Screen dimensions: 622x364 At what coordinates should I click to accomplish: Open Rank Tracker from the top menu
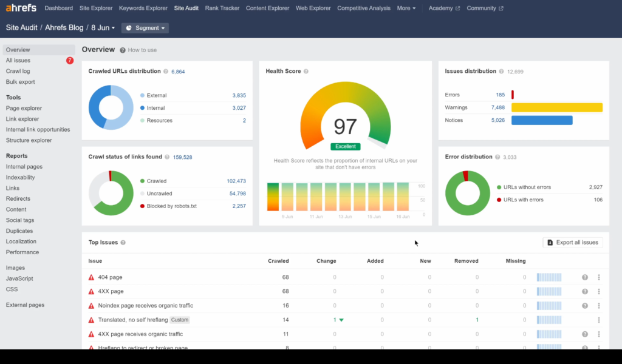pos(222,8)
